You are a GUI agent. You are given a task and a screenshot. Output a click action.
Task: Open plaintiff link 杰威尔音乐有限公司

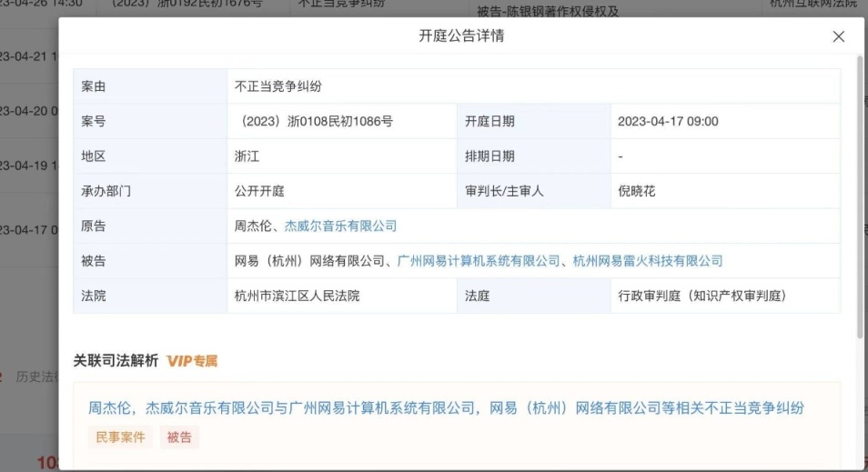pos(340,226)
